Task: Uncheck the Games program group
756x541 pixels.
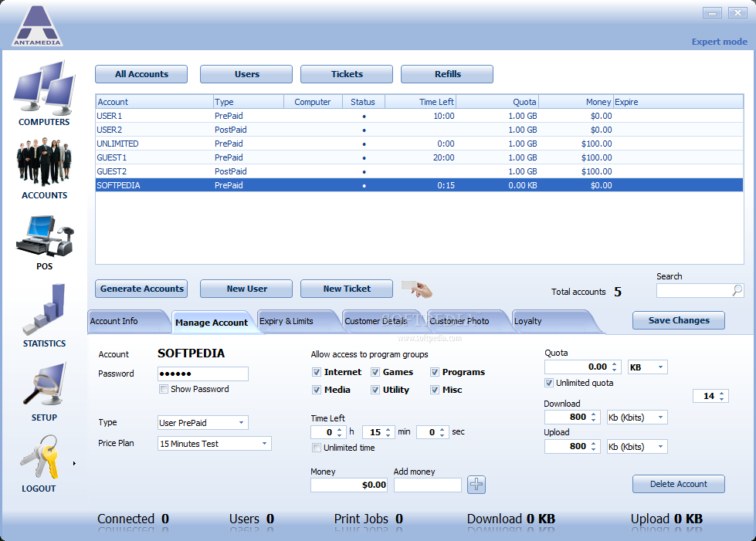Action: click(375, 372)
